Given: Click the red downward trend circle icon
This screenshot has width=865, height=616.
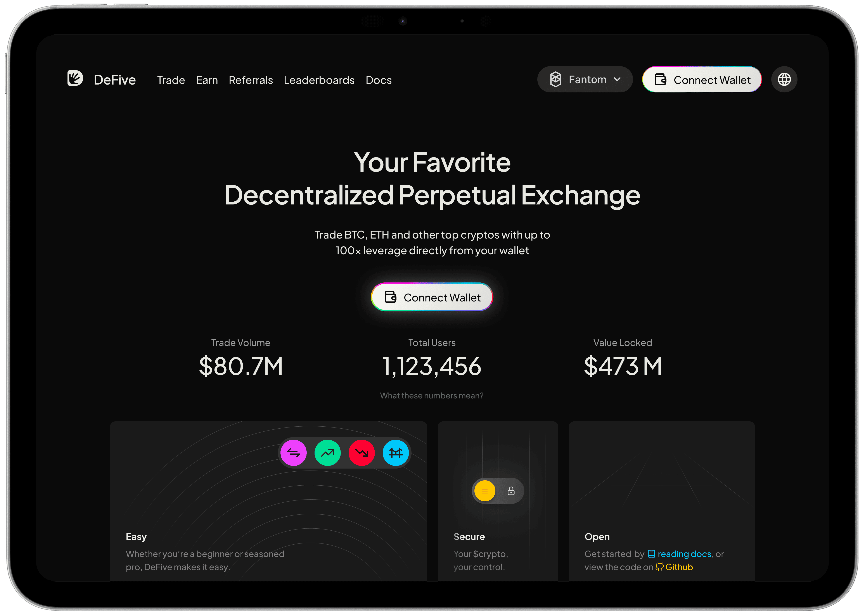Looking at the screenshot, I should pyautogui.click(x=361, y=453).
